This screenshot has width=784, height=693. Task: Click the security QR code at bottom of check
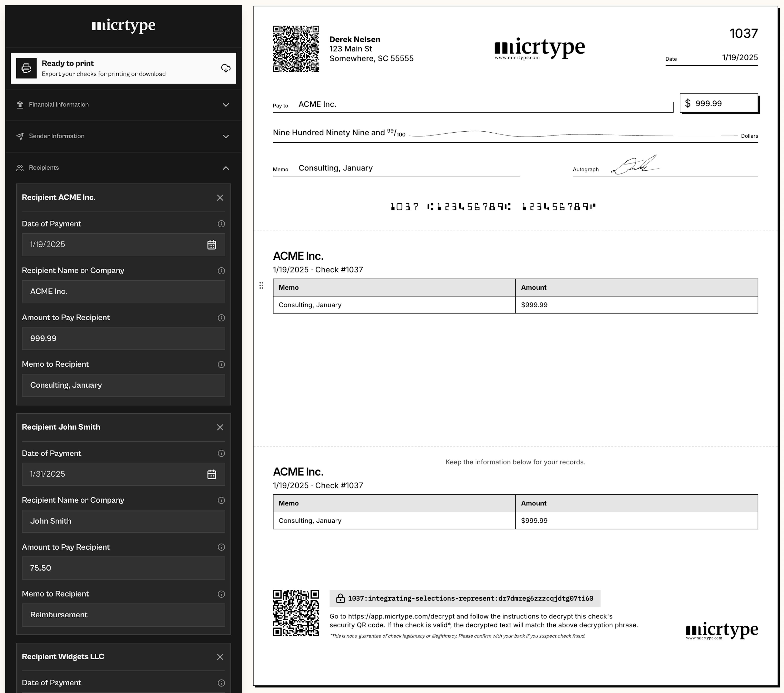pyautogui.click(x=296, y=613)
